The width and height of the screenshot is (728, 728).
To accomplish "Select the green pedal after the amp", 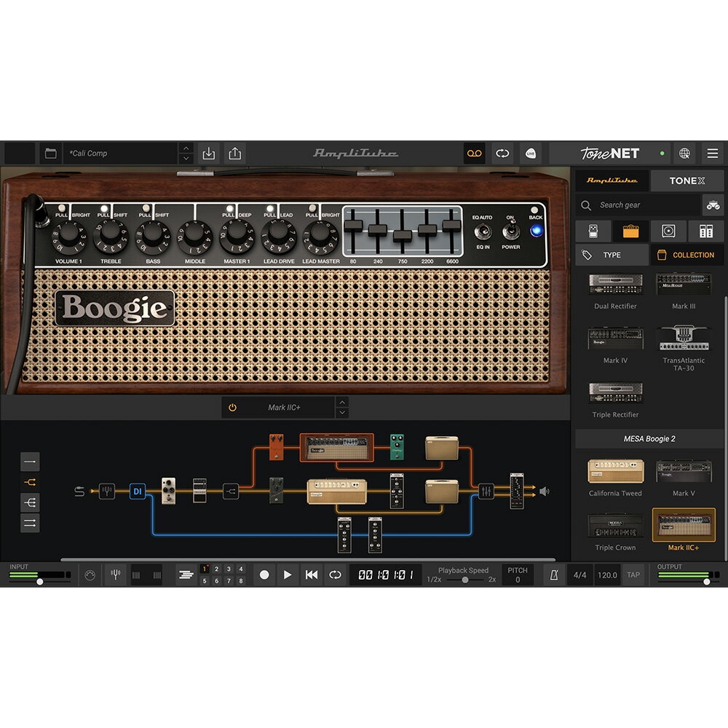I will [397, 447].
